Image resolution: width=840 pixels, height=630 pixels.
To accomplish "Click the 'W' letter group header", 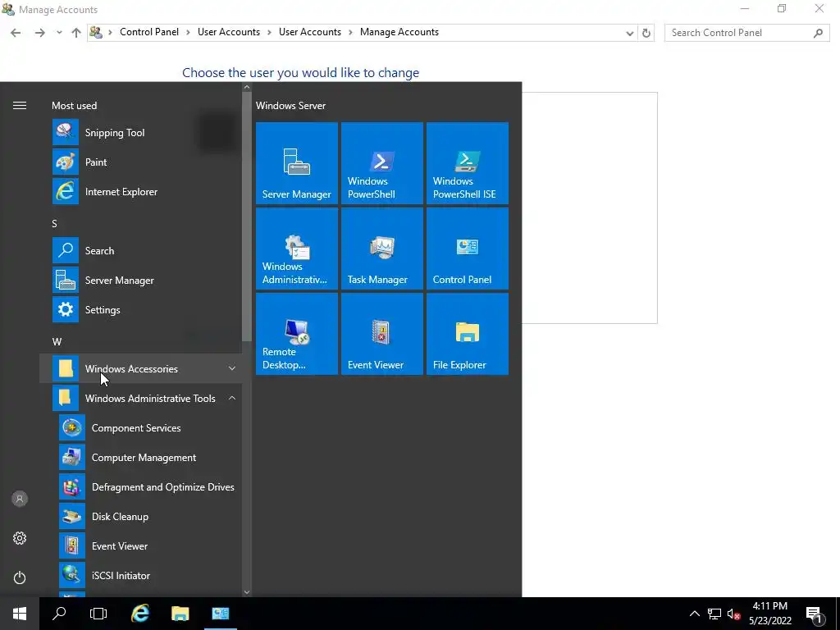I will (x=57, y=342).
